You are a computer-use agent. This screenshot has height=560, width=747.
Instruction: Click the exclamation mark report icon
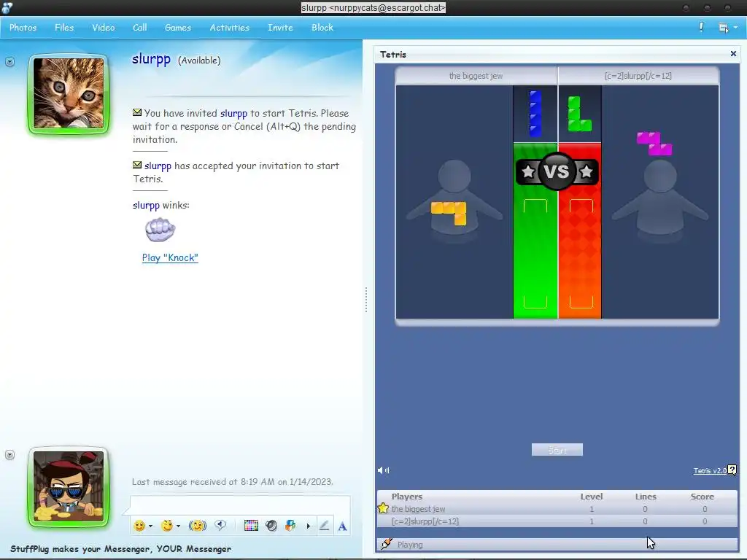point(701,27)
